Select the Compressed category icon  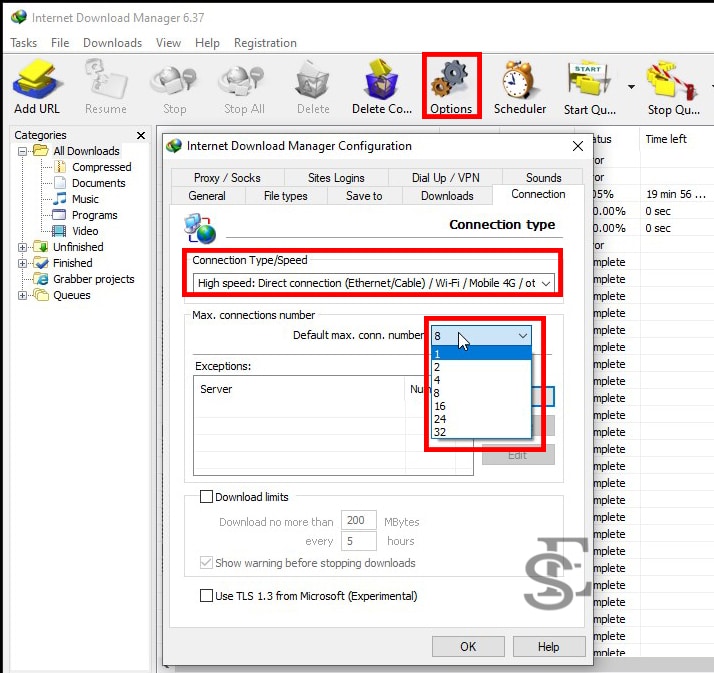(60, 167)
